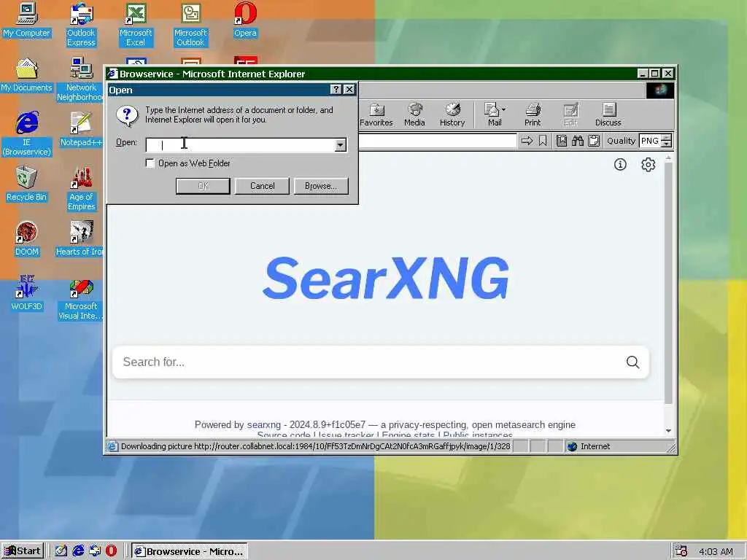Click the page scrollbar down arrow
The height and width of the screenshot is (560, 747).
[x=668, y=431]
